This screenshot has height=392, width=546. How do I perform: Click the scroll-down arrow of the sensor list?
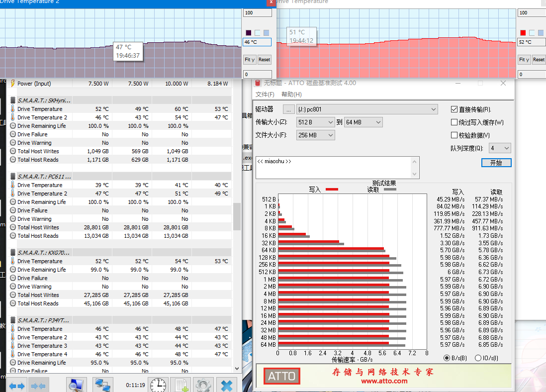pyautogui.click(x=237, y=368)
